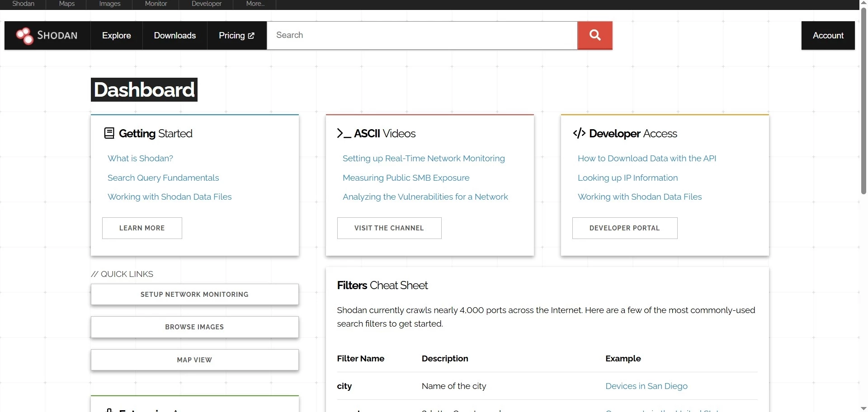
Task: Click the external link icon beside Pricing
Action: 251,36
